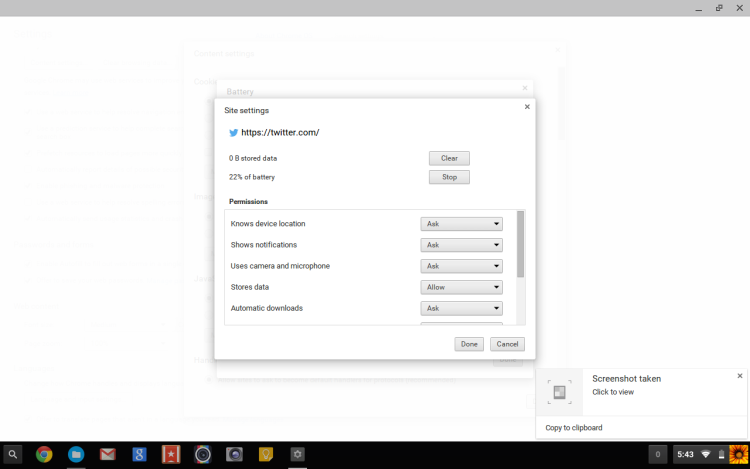Minimize the settings window
The width and height of the screenshot is (750, 469).
pos(699,9)
